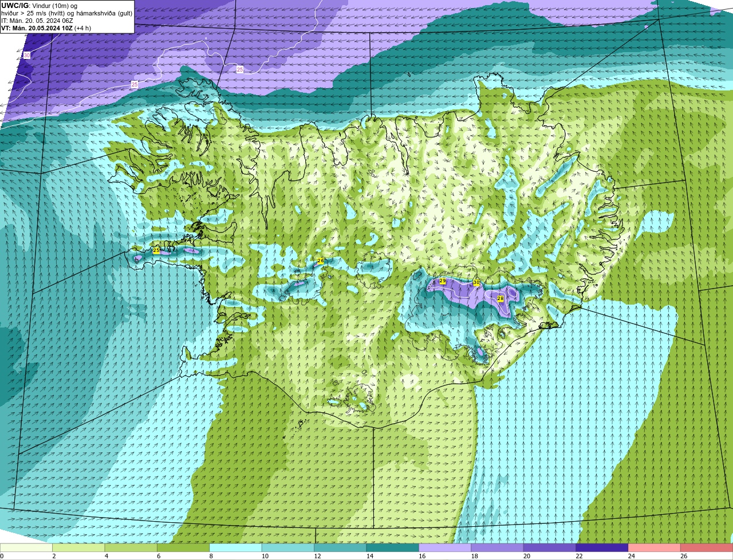Click the legend scale tick label '0'
Screen dimensions: 733x560
[x=2, y=556]
